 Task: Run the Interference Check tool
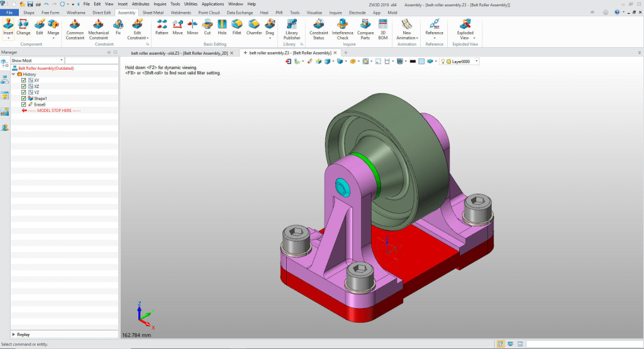coord(342,28)
